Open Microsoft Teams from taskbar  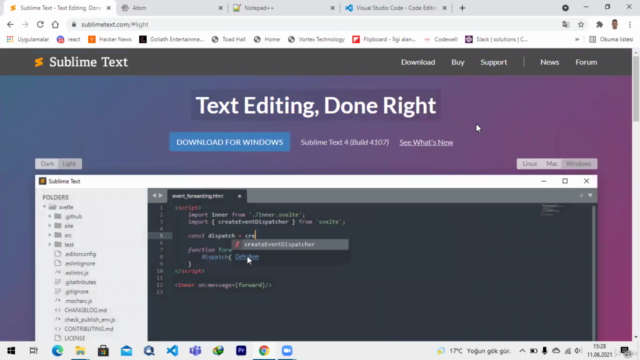click(195, 351)
